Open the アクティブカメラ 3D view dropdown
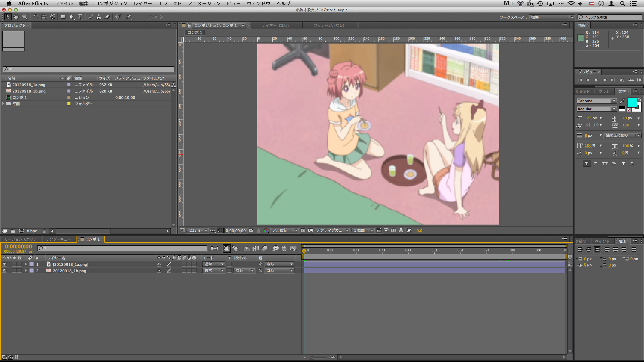644x362 pixels. (332, 231)
